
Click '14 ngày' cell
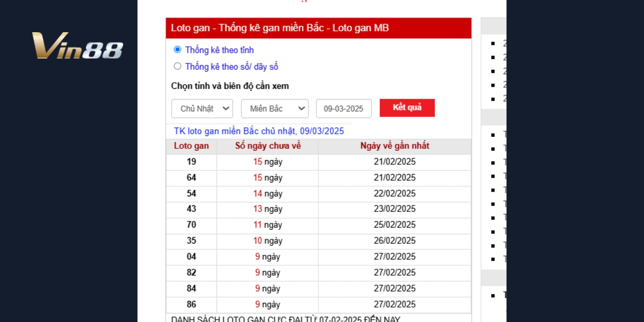[x=268, y=194]
